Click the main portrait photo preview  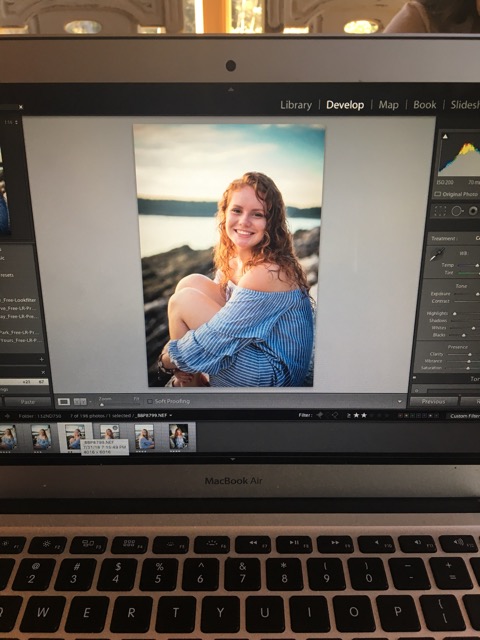[x=230, y=256]
